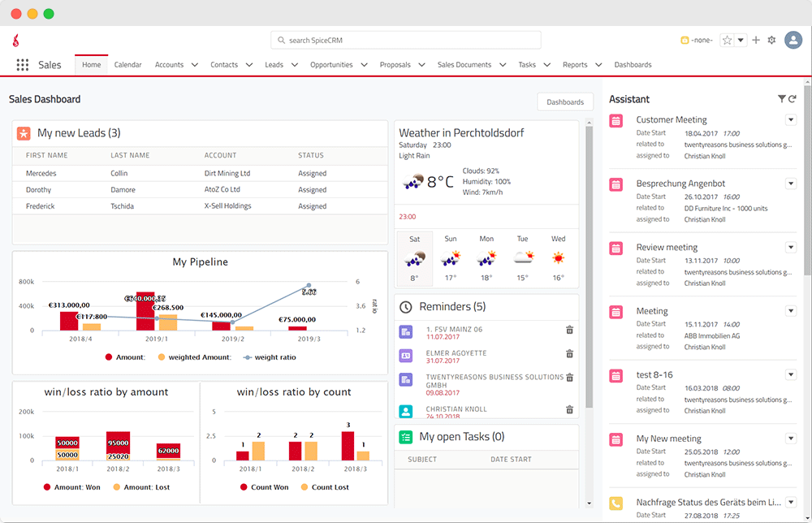Toggle the Amount: Lost legend
Screen dimensions: 812x523
(141, 487)
